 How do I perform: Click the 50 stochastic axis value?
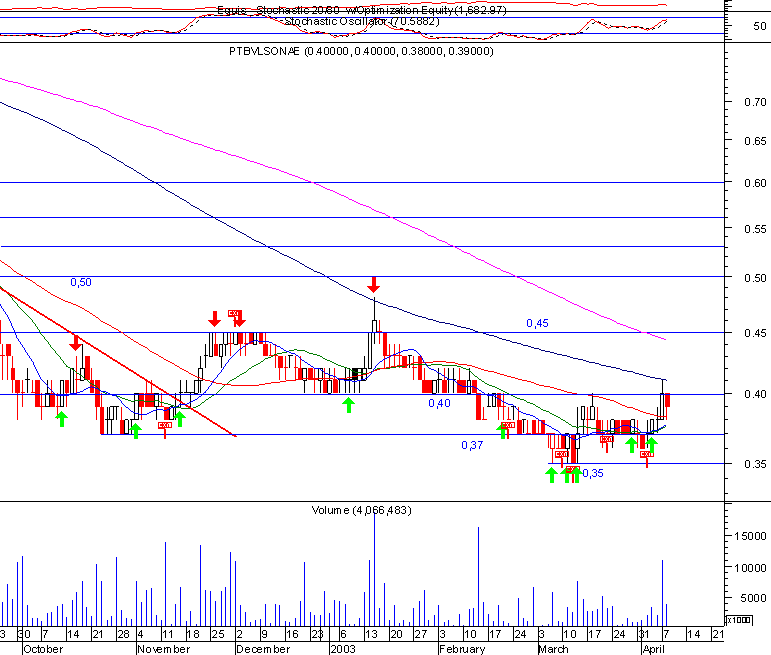760,26
